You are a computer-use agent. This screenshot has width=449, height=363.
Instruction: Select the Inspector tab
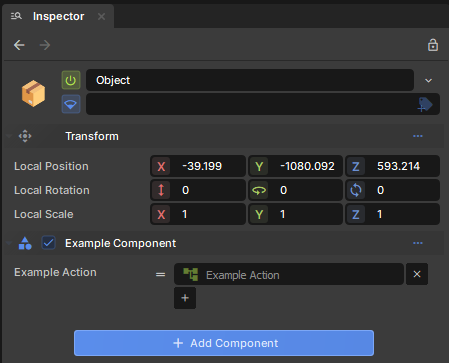coord(58,16)
